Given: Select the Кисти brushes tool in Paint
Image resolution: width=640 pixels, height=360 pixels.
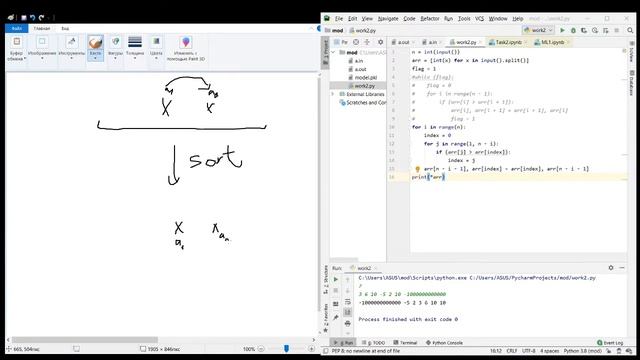Looking at the screenshot, I should [95, 49].
